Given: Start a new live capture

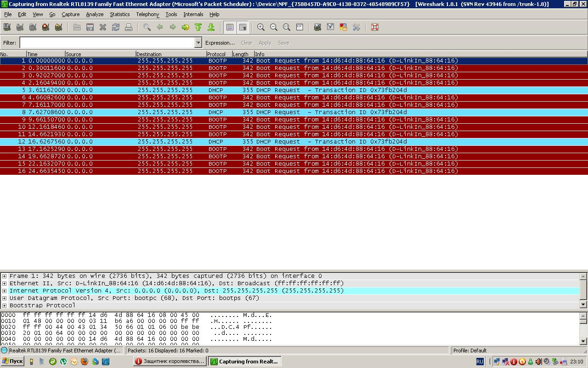Looking at the screenshot, I should (33, 27).
